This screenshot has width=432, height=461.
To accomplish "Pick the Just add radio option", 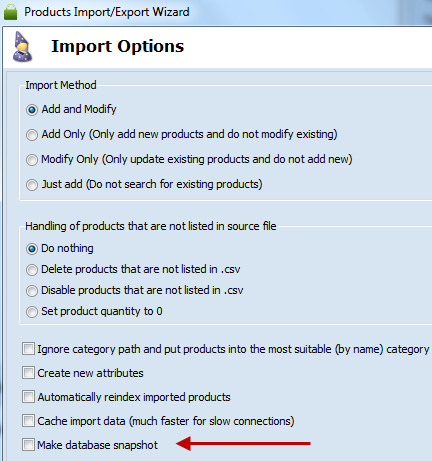I will (32, 185).
